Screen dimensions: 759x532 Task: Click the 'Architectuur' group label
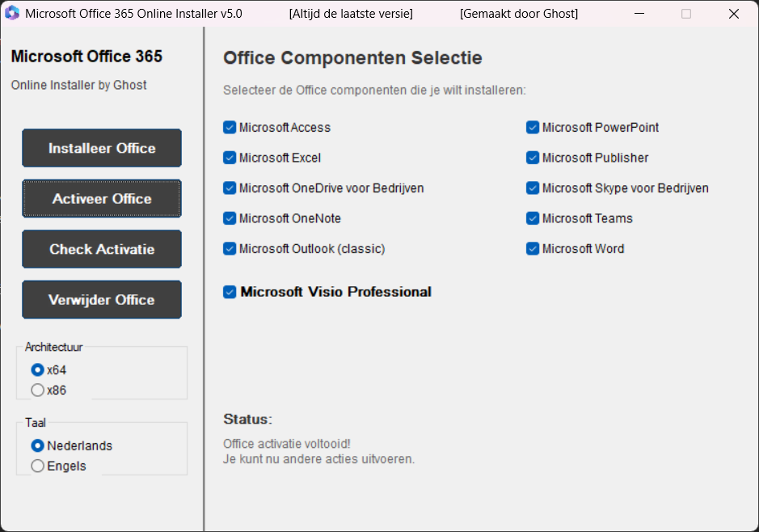coord(53,347)
